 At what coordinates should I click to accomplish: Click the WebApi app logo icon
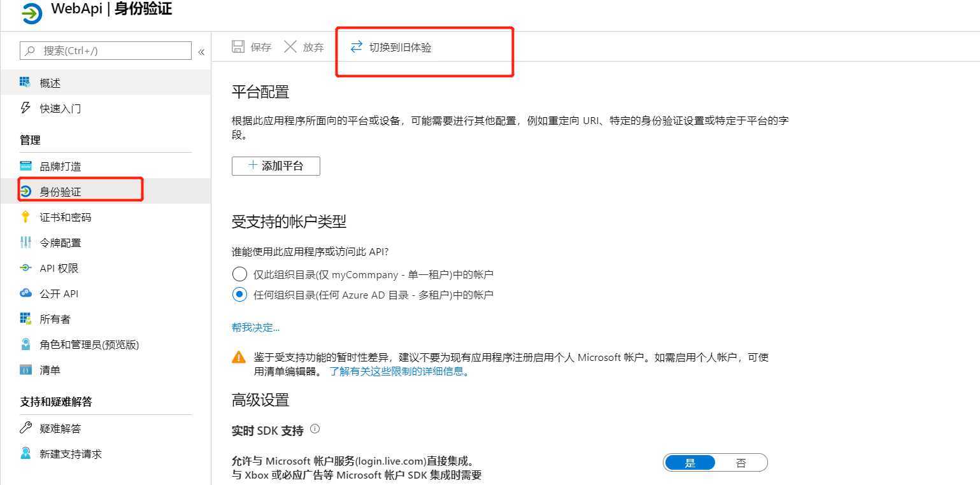(32, 14)
